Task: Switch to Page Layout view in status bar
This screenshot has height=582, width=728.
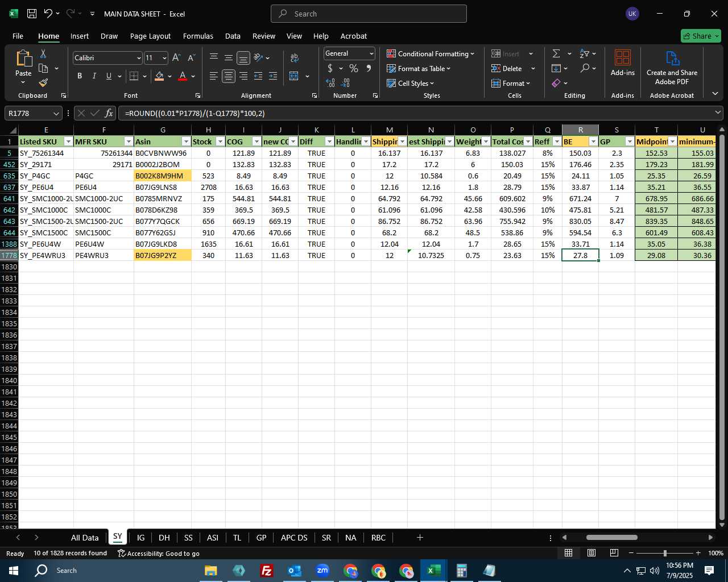Action: pos(591,553)
